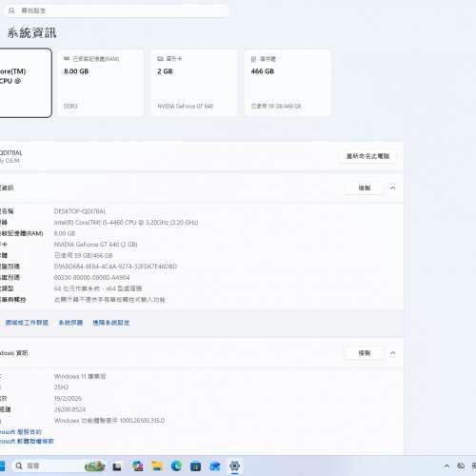Click the search highlight picture in taskbar search

(x=95, y=466)
